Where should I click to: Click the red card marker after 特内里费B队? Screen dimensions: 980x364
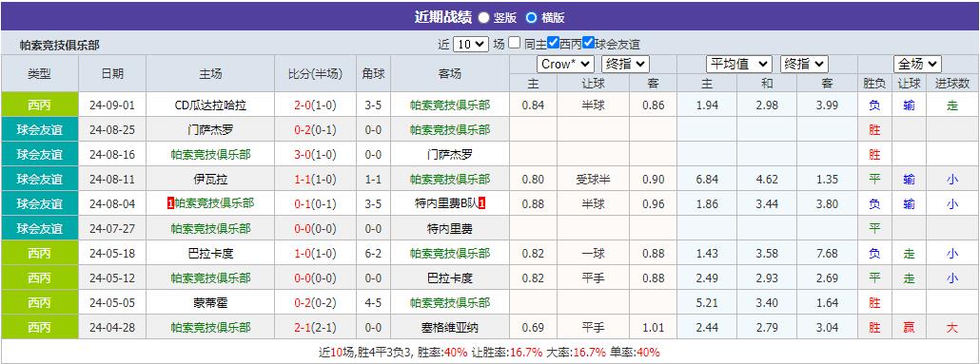tap(481, 203)
